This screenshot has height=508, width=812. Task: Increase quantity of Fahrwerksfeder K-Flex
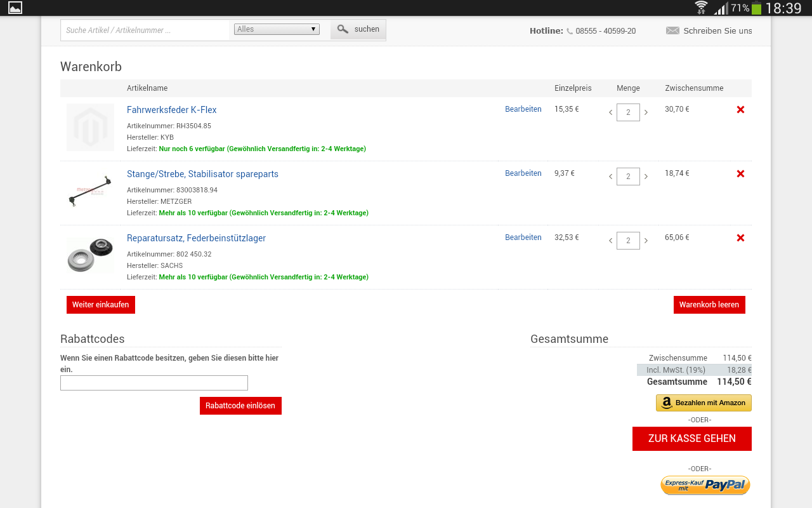[x=646, y=112]
